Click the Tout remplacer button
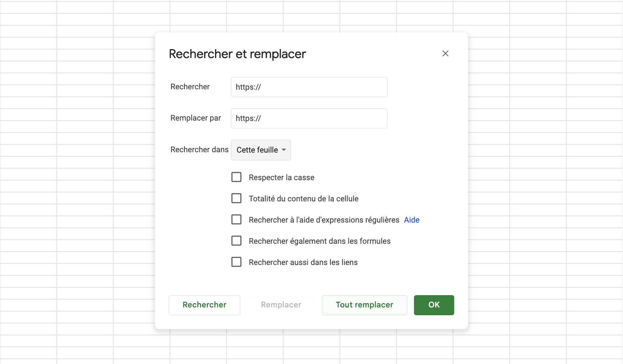623x364 pixels. point(364,305)
